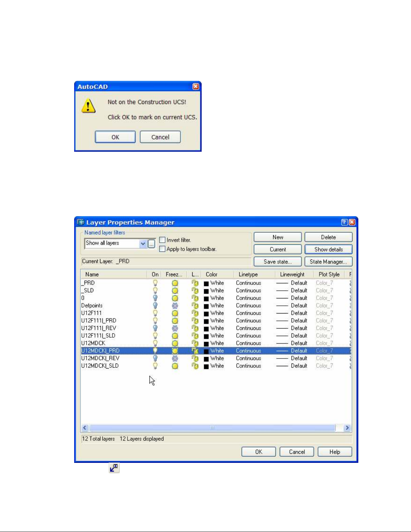Screen dimensions: 411x532
Task: Open named layer filters ellipsis button
Action: [x=152, y=244]
